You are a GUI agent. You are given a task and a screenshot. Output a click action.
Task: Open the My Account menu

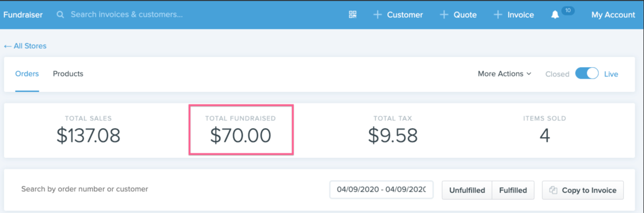click(613, 15)
